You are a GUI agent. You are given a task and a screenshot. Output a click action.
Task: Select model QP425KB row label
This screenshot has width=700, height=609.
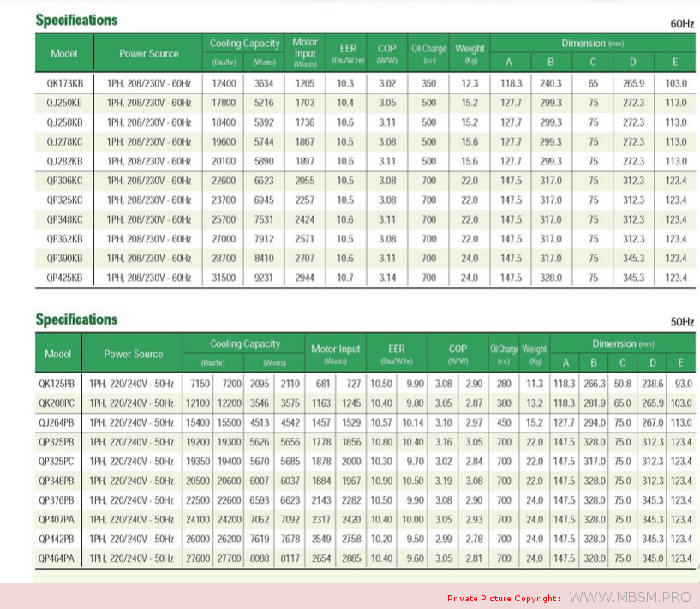pyautogui.click(x=65, y=278)
